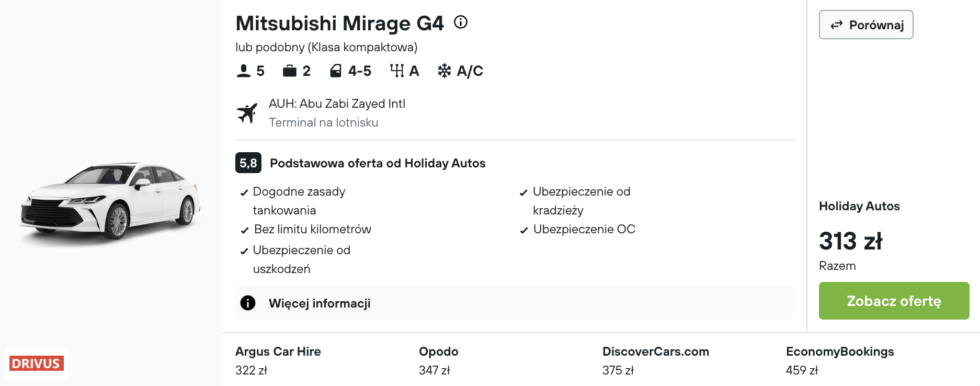Click the green Zobacz ofertę button

894,301
